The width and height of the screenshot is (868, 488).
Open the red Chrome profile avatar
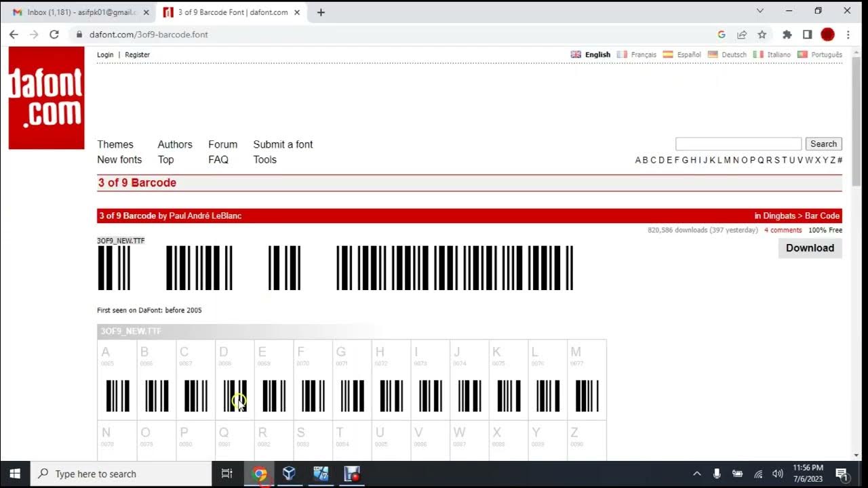827,35
